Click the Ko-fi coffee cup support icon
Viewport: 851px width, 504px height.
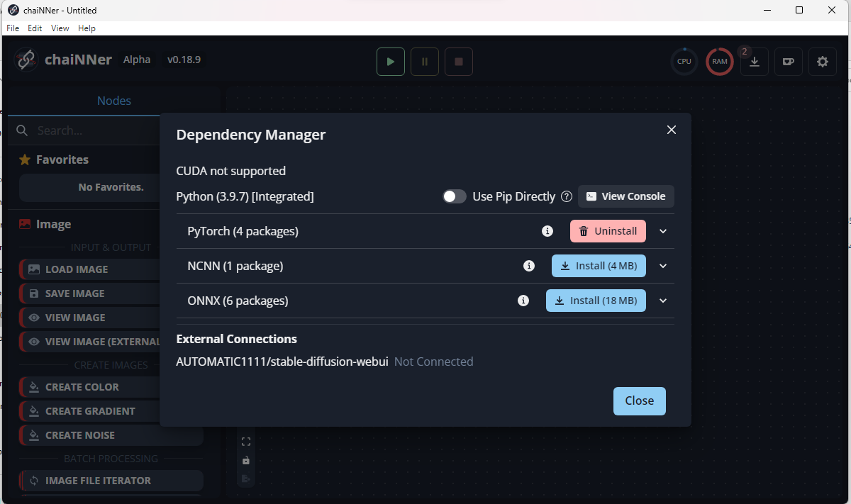tap(788, 62)
